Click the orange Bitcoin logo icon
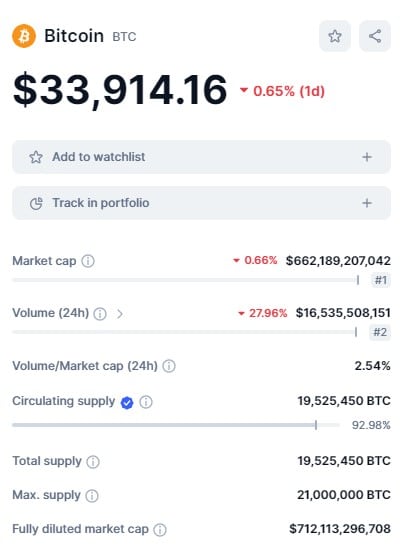Image resolution: width=412 pixels, height=554 pixels. 24,36
